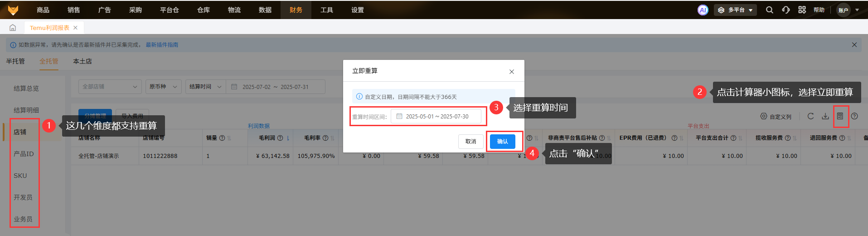Close the Temu利润报表 tab
This screenshot has height=236, width=868.
75,28
